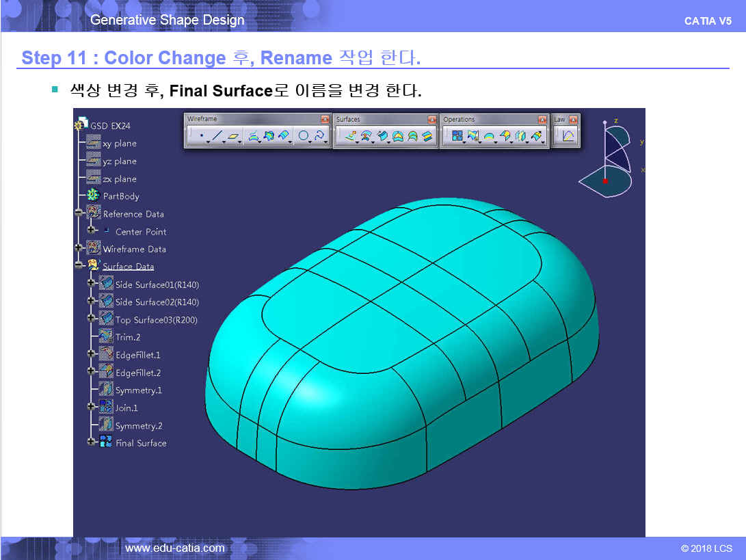Collapse the Surface Data node
This screenshot has width=746, height=560.
coord(78,265)
